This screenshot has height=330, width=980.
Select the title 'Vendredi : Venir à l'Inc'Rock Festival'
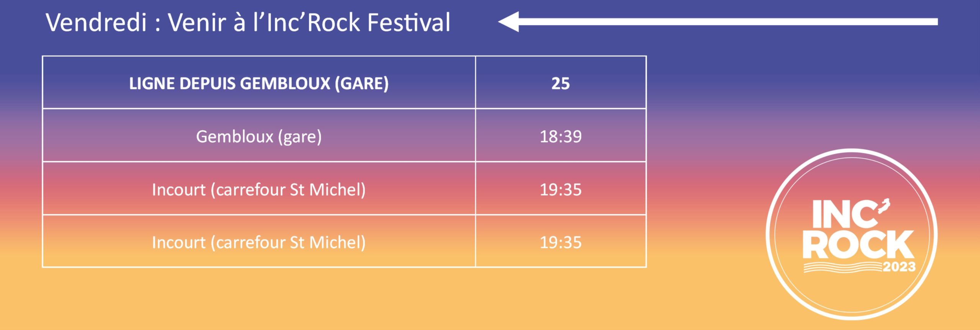click(x=248, y=22)
